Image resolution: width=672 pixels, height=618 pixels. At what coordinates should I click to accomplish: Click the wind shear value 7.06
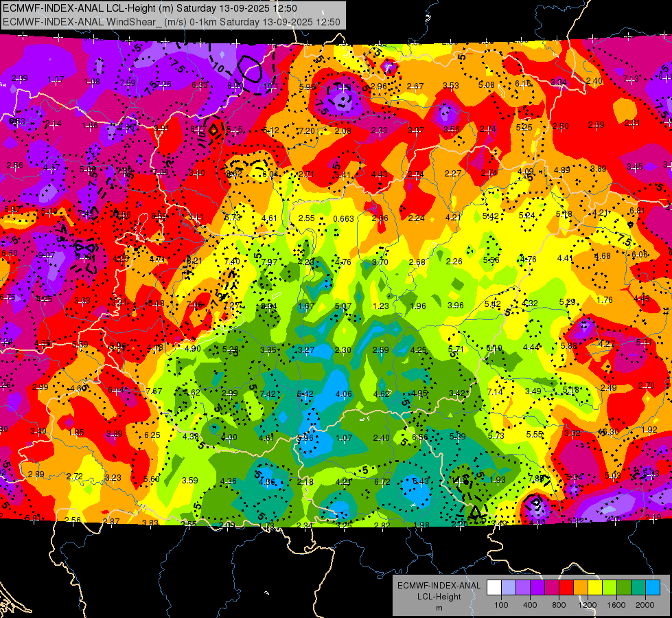(x=194, y=305)
